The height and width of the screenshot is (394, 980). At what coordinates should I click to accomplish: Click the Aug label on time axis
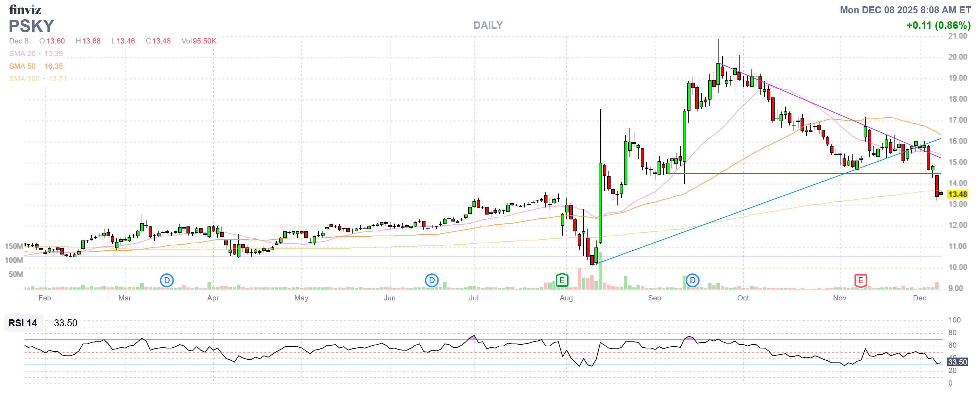[566, 298]
